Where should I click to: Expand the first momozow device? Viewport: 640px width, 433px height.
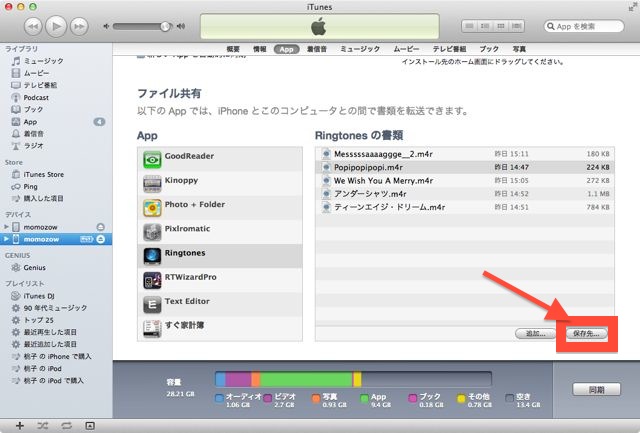pyautogui.click(x=6, y=226)
